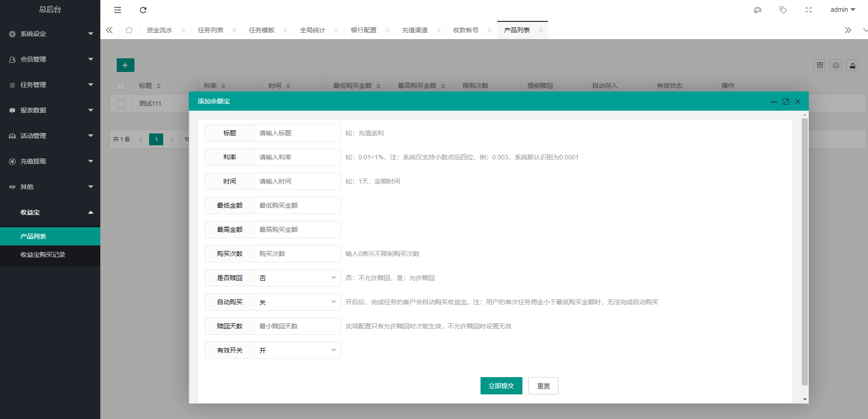Click the 购买次数 input field
This screenshot has width=868, height=419.
pyautogui.click(x=297, y=254)
